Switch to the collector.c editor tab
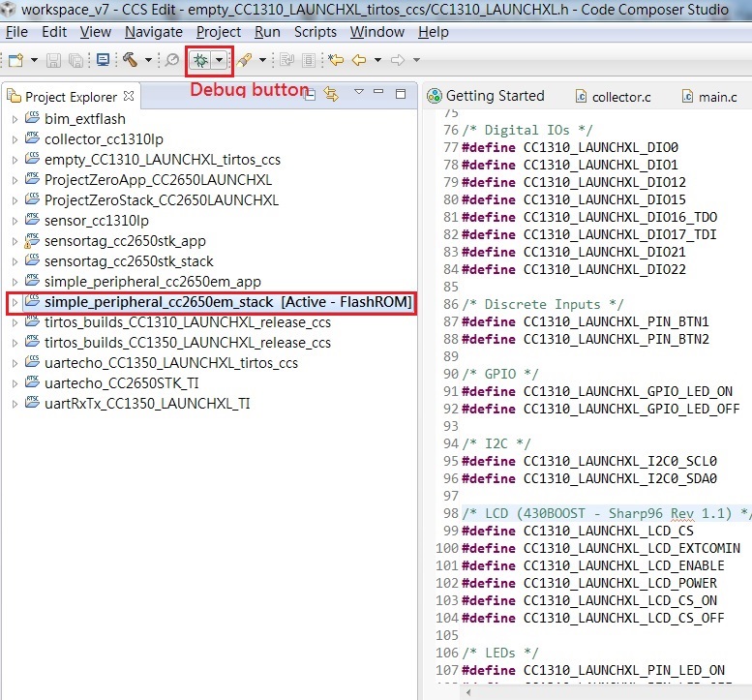Viewport: 752px width, 700px height. pyautogui.click(x=614, y=97)
